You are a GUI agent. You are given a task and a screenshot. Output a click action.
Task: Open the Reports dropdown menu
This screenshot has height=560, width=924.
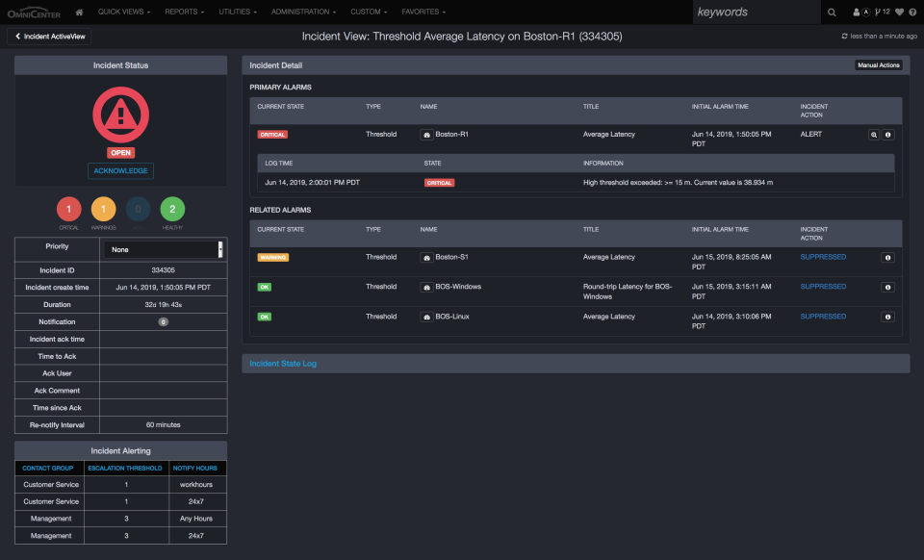click(x=185, y=12)
